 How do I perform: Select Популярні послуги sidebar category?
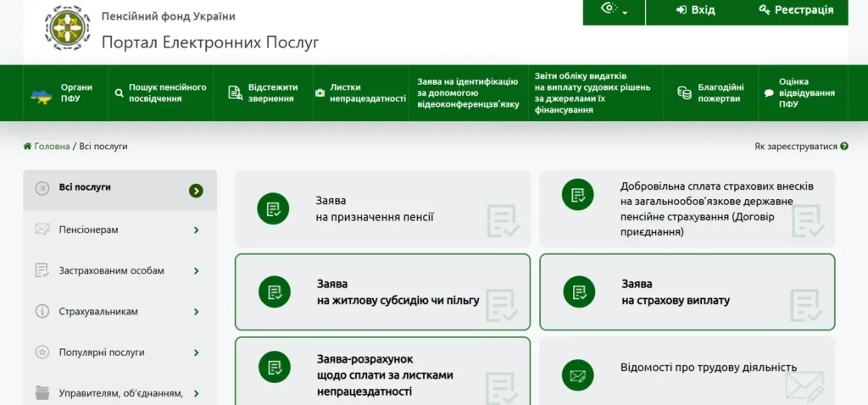pyautogui.click(x=120, y=353)
